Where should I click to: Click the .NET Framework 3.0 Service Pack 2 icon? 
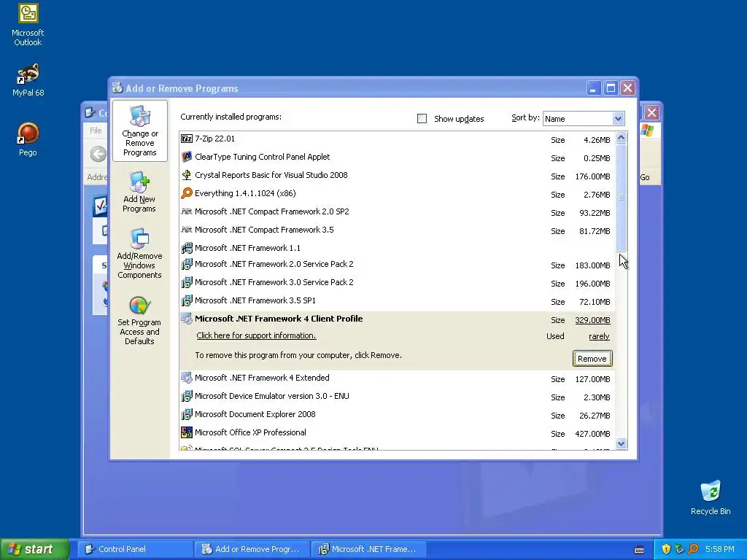(187, 282)
